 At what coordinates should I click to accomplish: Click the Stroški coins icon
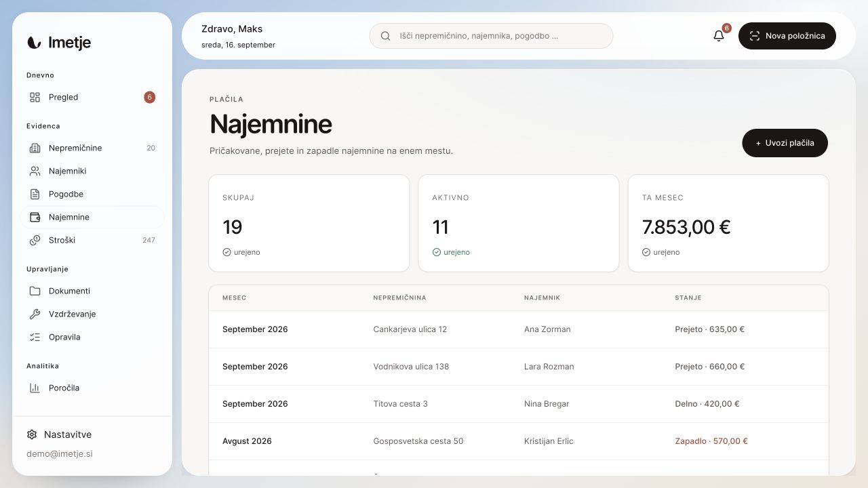pyautogui.click(x=35, y=240)
